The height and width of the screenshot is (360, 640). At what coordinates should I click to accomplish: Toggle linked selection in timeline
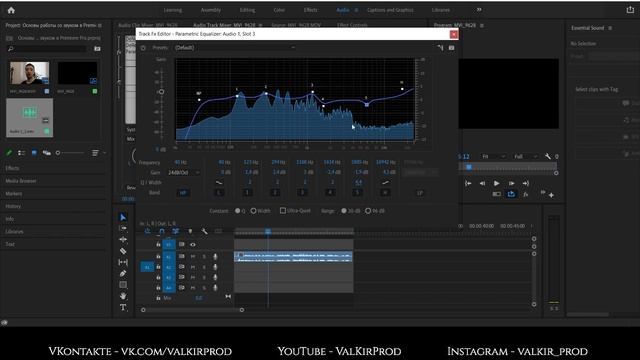point(176,231)
